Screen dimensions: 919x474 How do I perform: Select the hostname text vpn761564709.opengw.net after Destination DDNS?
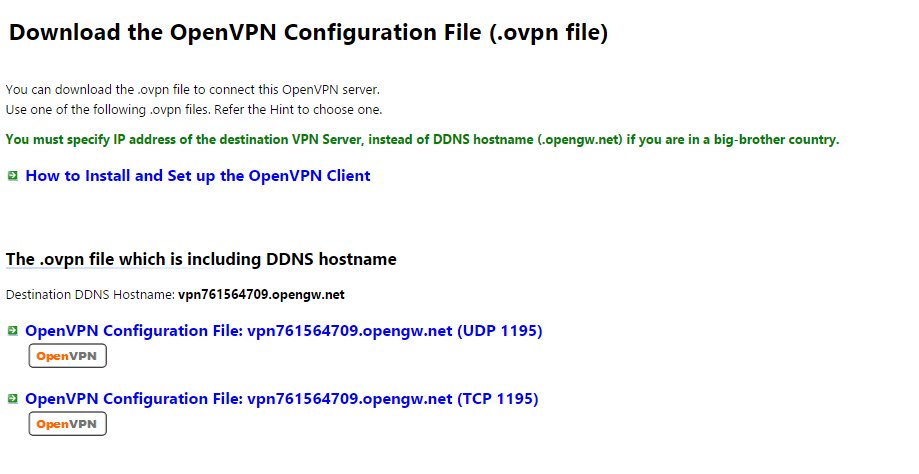pyautogui.click(x=261, y=294)
